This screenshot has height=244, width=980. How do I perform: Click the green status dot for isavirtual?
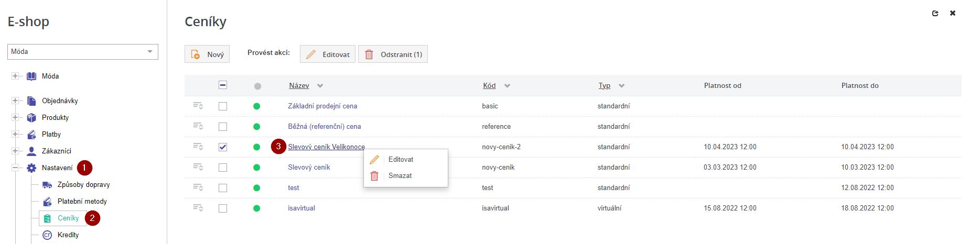tap(257, 208)
